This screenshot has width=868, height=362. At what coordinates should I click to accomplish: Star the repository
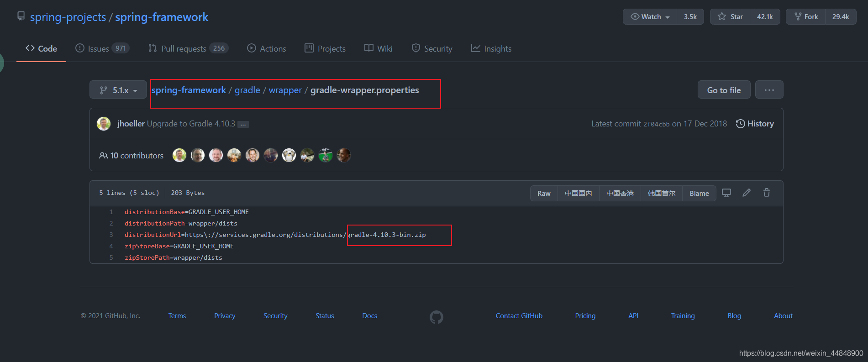click(x=730, y=17)
